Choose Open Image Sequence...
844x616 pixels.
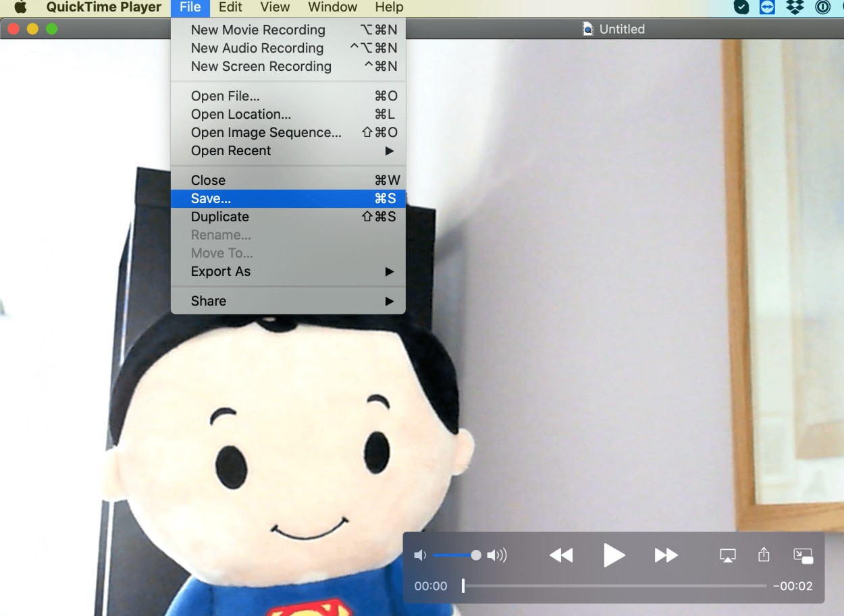pyautogui.click(x=288, y=132)
